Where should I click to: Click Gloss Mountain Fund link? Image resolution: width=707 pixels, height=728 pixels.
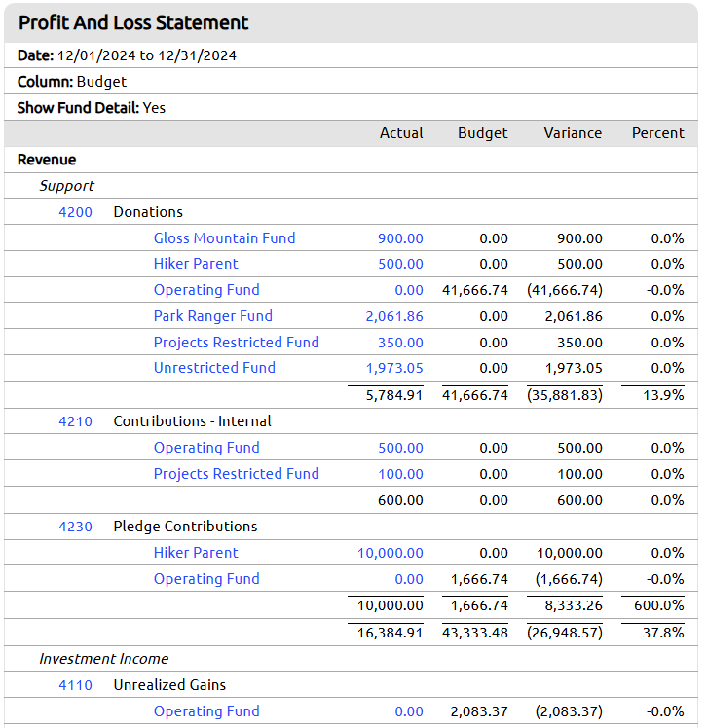pyautogui.click(x=224, y=238)
